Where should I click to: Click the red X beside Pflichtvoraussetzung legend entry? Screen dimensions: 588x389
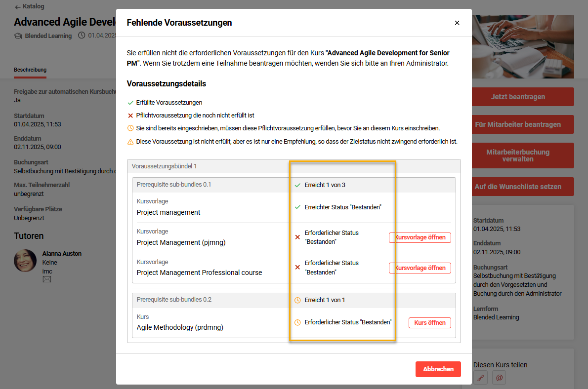(x=129, y=117)
